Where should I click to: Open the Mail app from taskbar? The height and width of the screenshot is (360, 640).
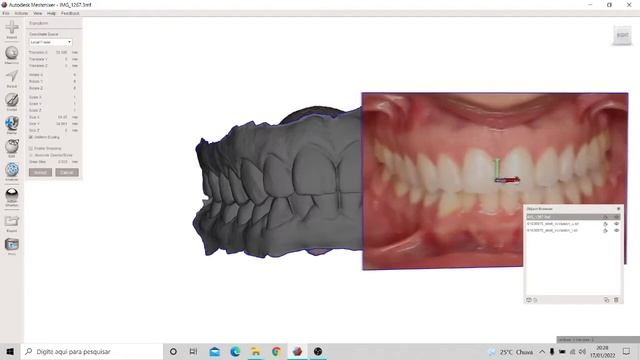(214, 351)
